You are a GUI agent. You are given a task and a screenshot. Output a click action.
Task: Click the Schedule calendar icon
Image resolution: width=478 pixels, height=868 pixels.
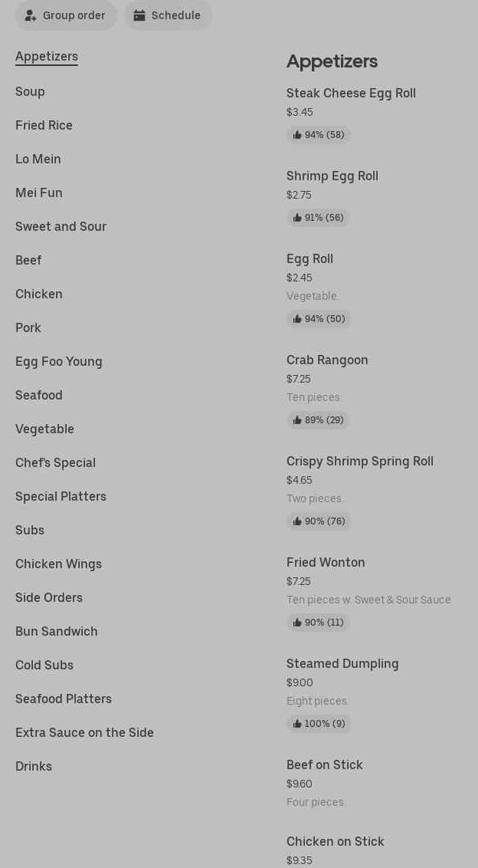(139, 15)
